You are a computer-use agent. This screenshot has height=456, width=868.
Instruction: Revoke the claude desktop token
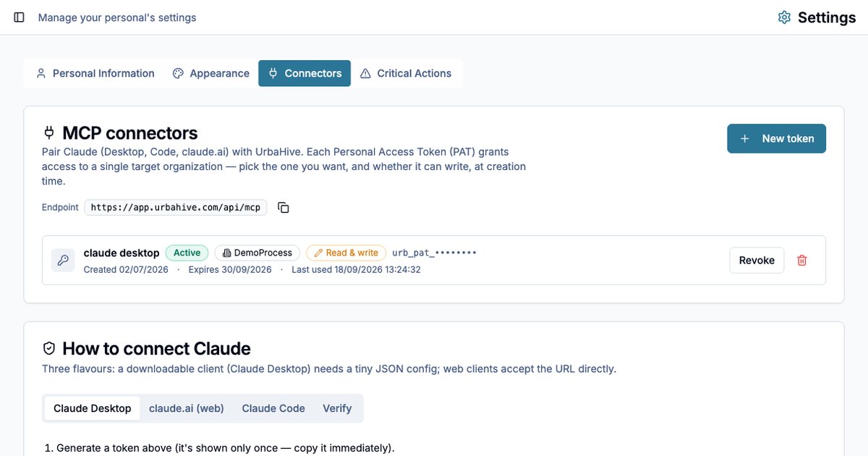coord(757,261)
